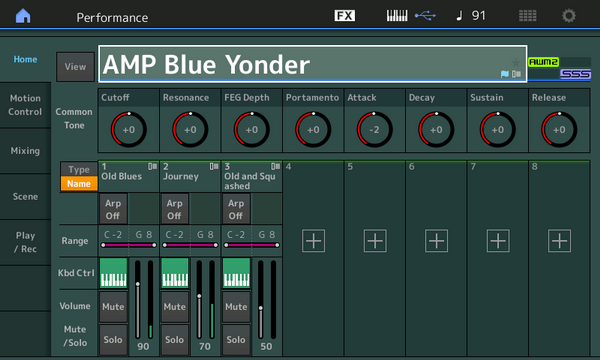600x360 pixels.
Task: Toggle Kbd Ctrl keyboard icon for part 1
Action: tap(113, 273)
